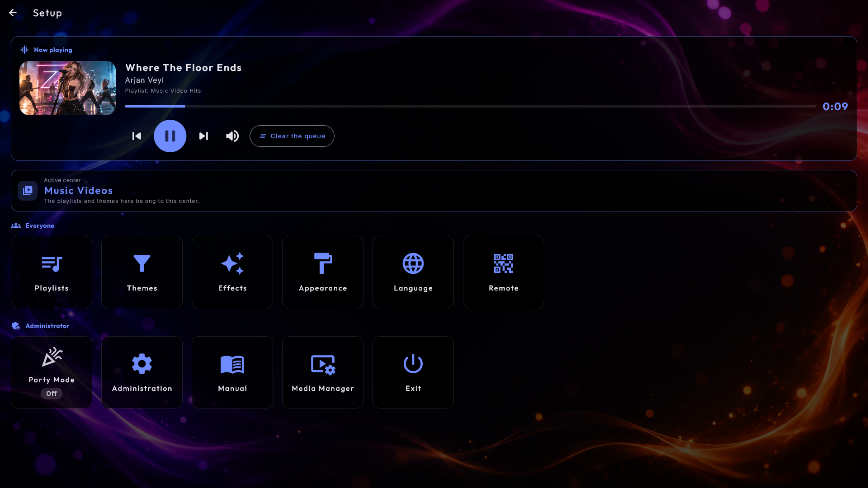Skip to the next track

[203, 136]
